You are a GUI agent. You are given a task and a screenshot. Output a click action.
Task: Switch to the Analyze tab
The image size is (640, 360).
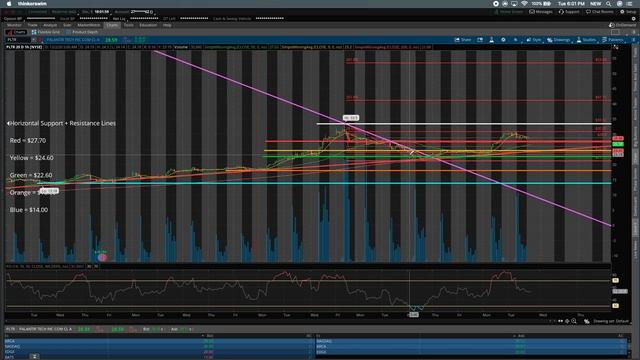coord(50,25)
